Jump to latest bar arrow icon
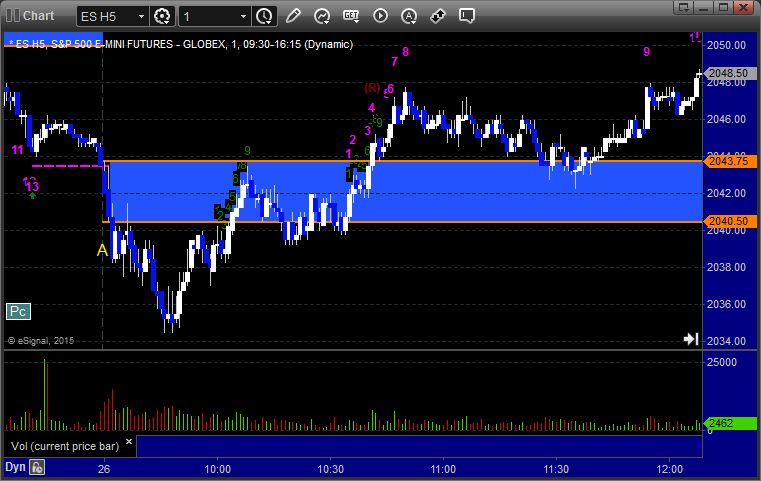 click(691, 339)
